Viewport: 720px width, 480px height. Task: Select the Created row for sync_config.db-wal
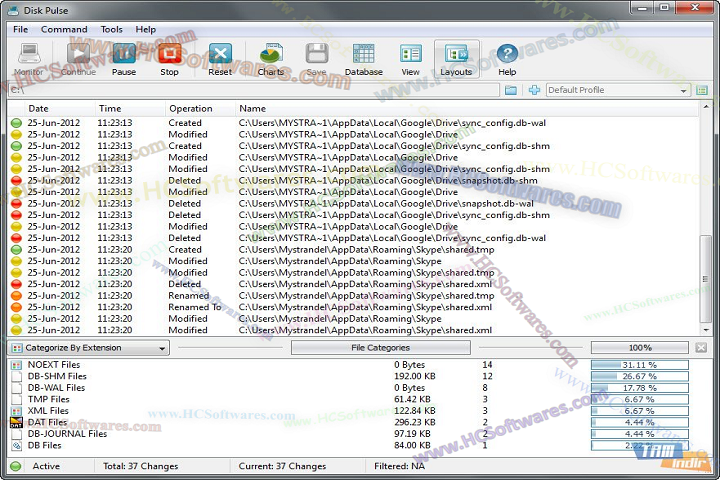coord(354,123)
